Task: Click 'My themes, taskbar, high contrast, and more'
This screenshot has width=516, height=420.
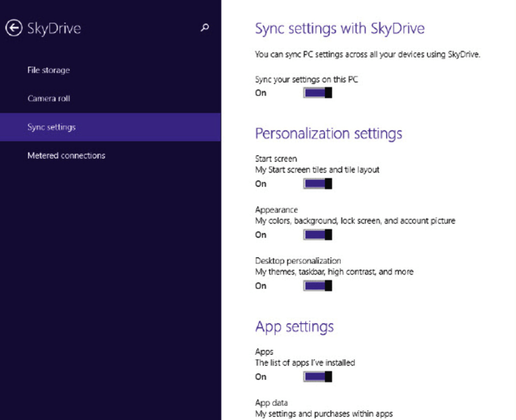Action: [x=335, y=272]
